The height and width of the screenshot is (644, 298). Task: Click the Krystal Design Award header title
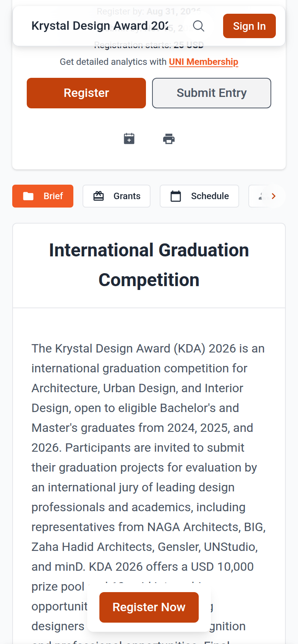tap(100, 26)
